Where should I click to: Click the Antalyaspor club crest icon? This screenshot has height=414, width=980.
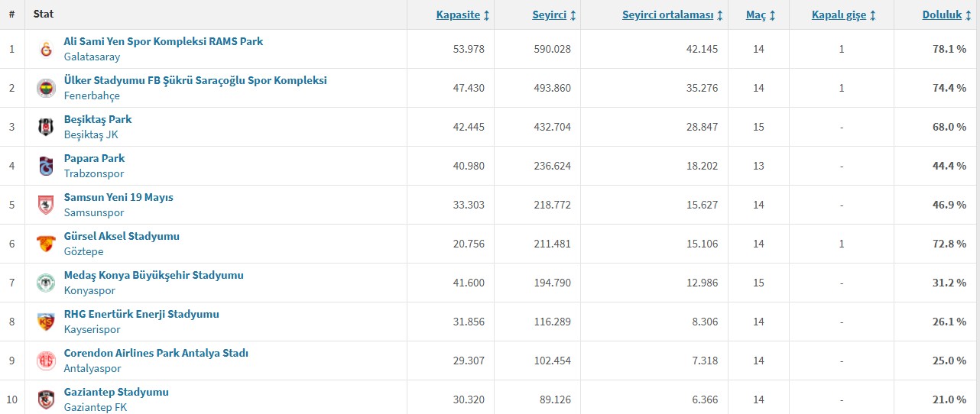pyautogui.click(x=46, y=361)
